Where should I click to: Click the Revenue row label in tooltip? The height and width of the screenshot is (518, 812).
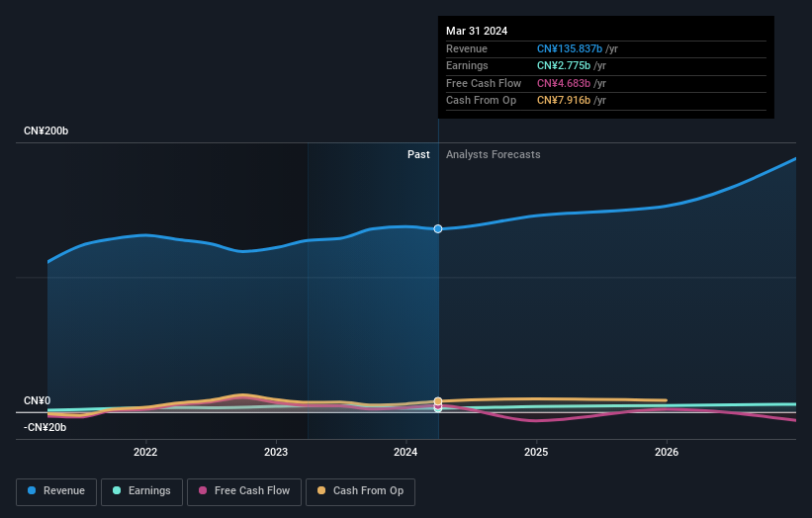pos(467,48)
